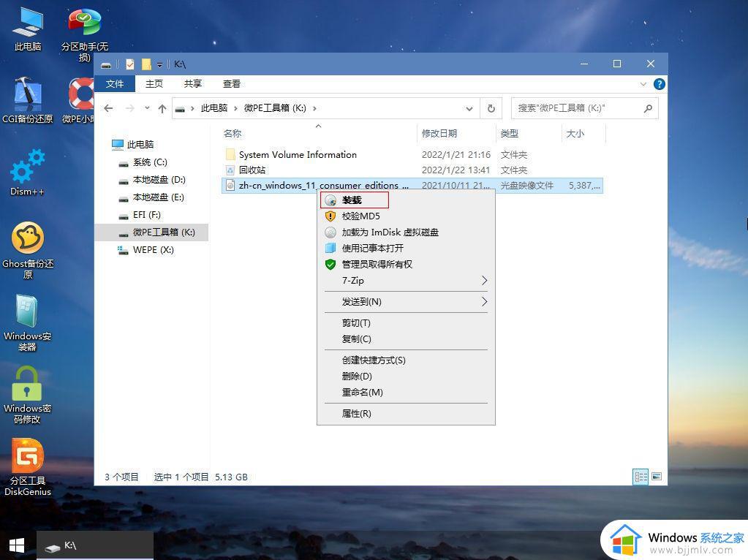The height and width of the screenshot is (560, 748).
Task: Choose 管理员取得所有权 from the context menu
Action: [x=406, y=264]
